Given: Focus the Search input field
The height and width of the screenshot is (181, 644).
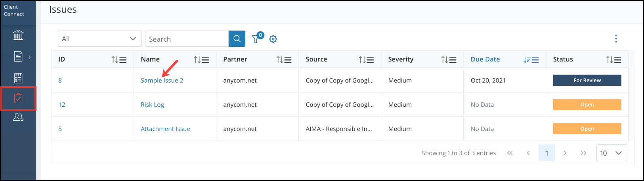Looking at the screenshot, I should 187,39.
